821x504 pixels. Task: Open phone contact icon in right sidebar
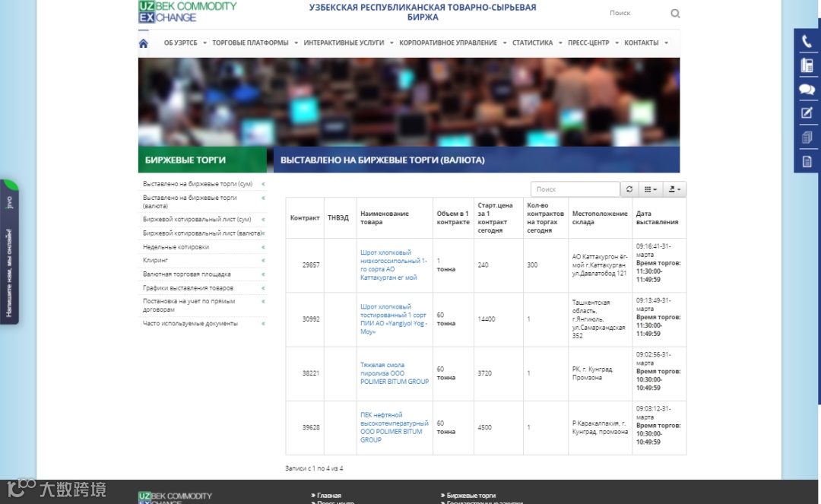(x=807, y=41)
